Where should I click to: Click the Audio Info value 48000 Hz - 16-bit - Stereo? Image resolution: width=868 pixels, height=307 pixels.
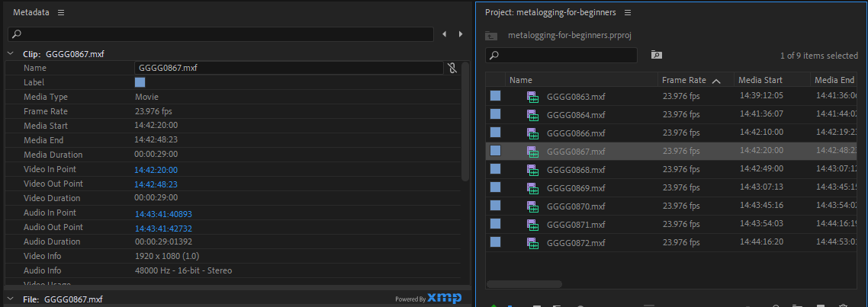tap(183, 270)
